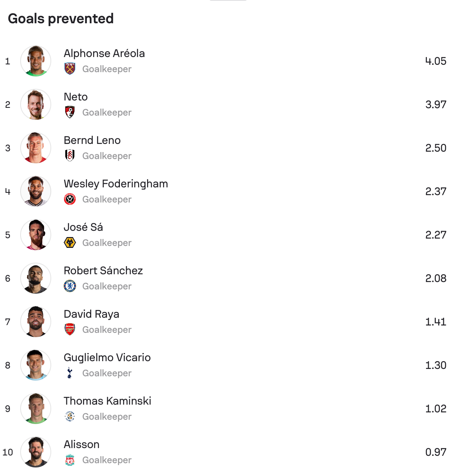The height and width of the screenshot is (476, 454).
Task: Click the Sheffield United crest icon
Action: coord(70,199)
